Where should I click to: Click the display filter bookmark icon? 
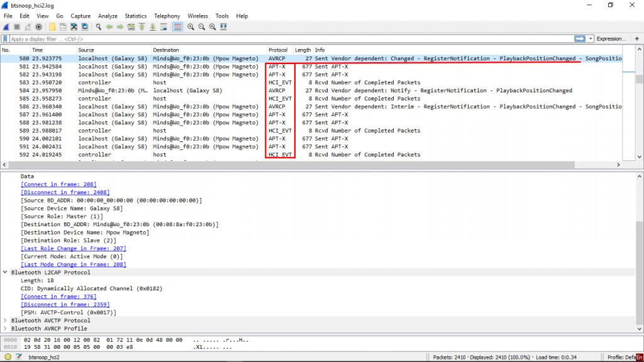click(6, 39)
